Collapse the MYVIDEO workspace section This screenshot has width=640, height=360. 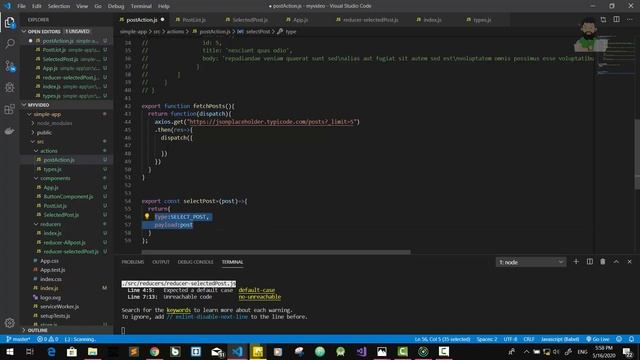click(67, 105)
